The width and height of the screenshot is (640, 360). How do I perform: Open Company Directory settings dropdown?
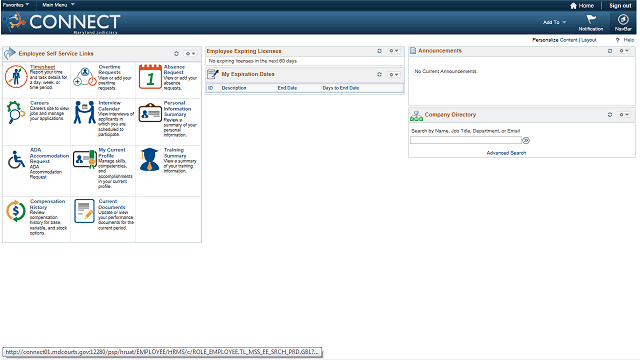624,115
